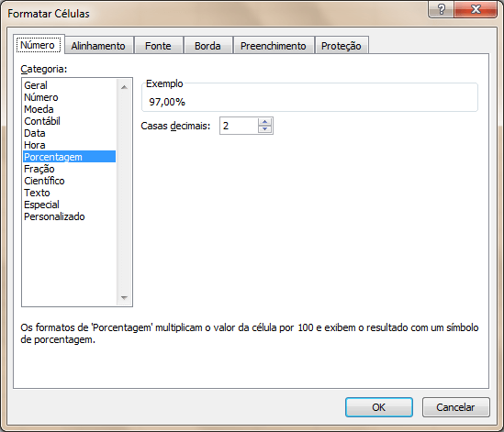This screenshot has width=504, height=432.
Task: Switch to the Fonte tab
Action: click(158, 46)
